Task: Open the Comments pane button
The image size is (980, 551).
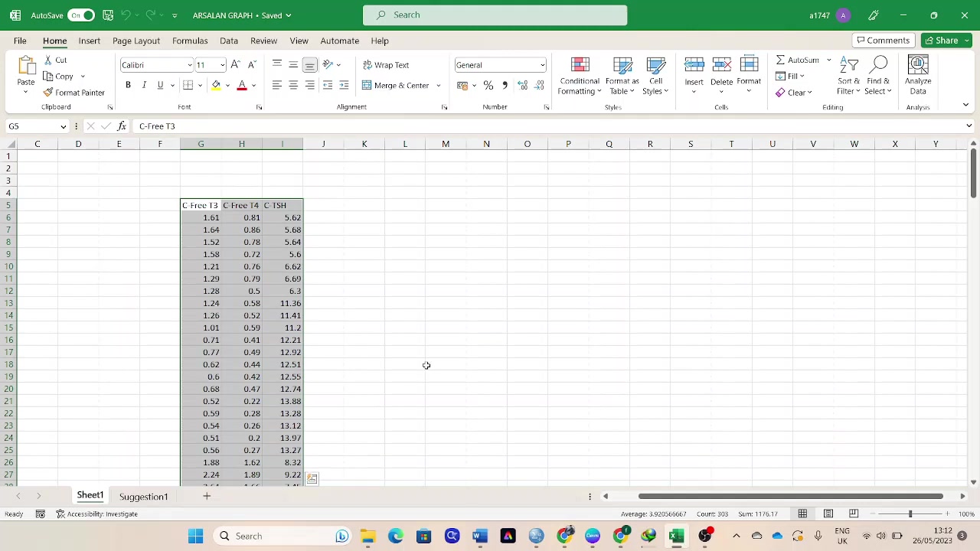Action: coord(883,41)
